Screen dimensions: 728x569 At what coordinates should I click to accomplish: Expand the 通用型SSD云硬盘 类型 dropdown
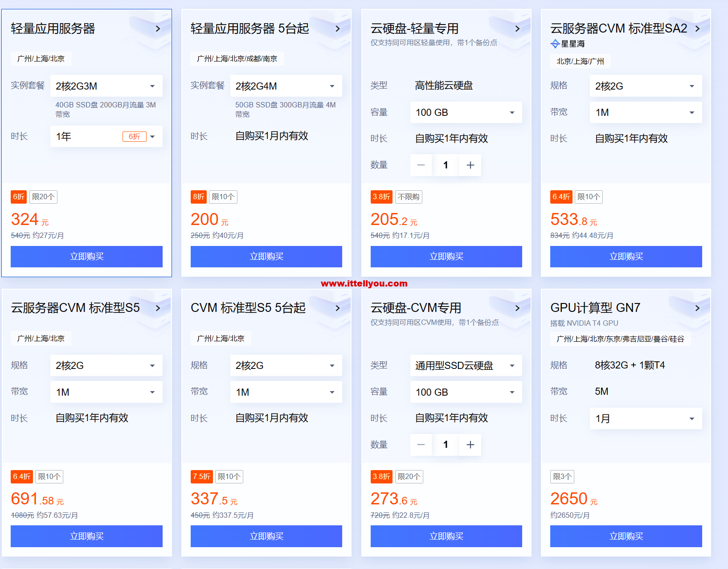point(466,365)
